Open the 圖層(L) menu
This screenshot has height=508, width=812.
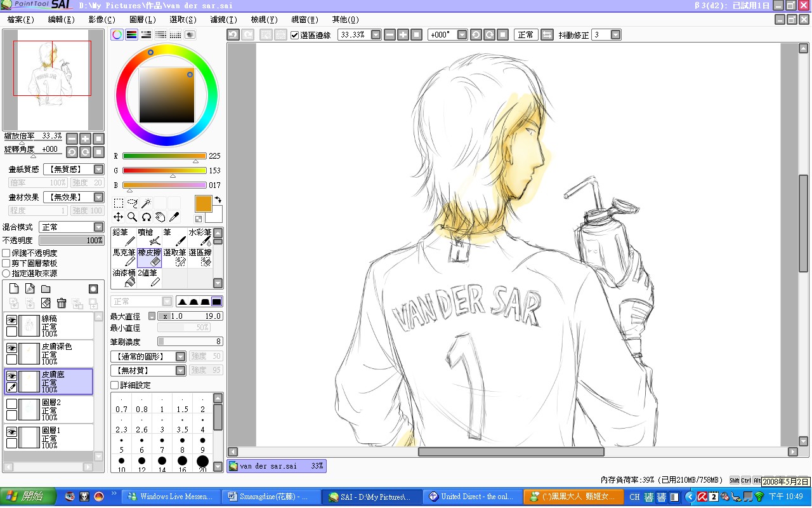[x=142, y=20]
